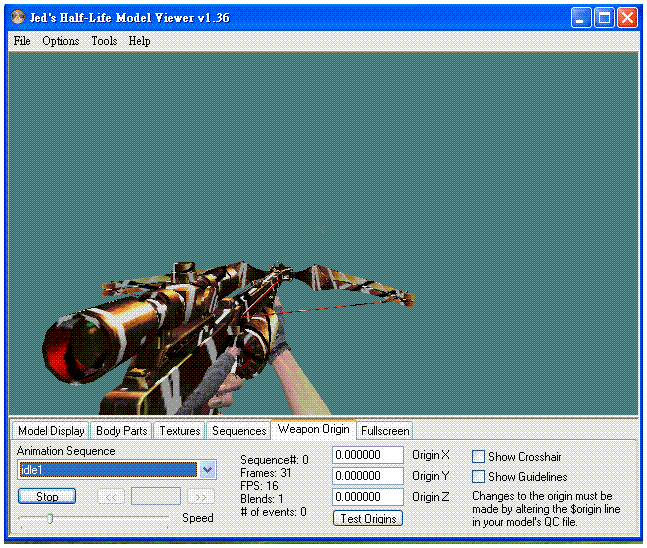Switch to the Fullscreen tab
The image size is (647, 548).
click(x=385, y=431)
